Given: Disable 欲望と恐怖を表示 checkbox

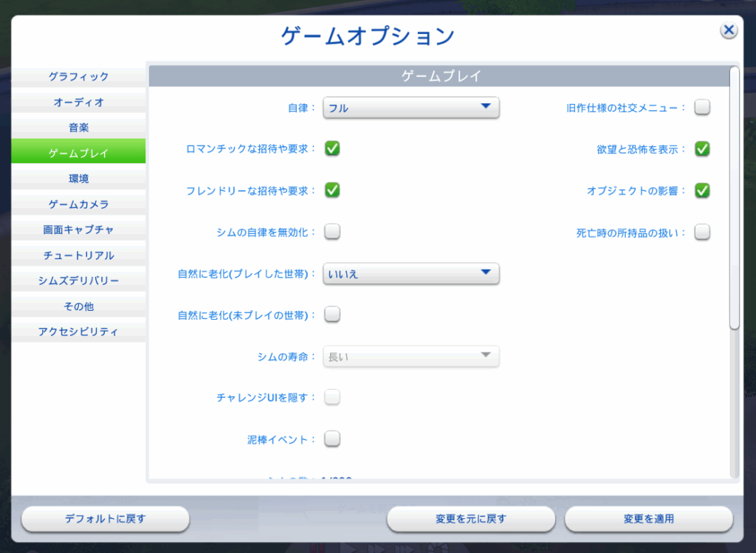Looking at the screenshot, I should click(x=702, y=149).
